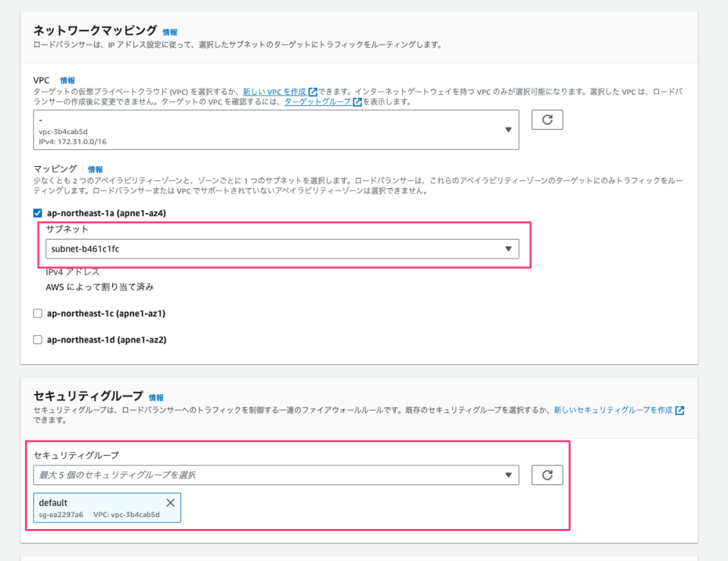Open the 新しい VPC を作成 link
The width and height of the screenshot is (728, 561).
click(280, 92)
